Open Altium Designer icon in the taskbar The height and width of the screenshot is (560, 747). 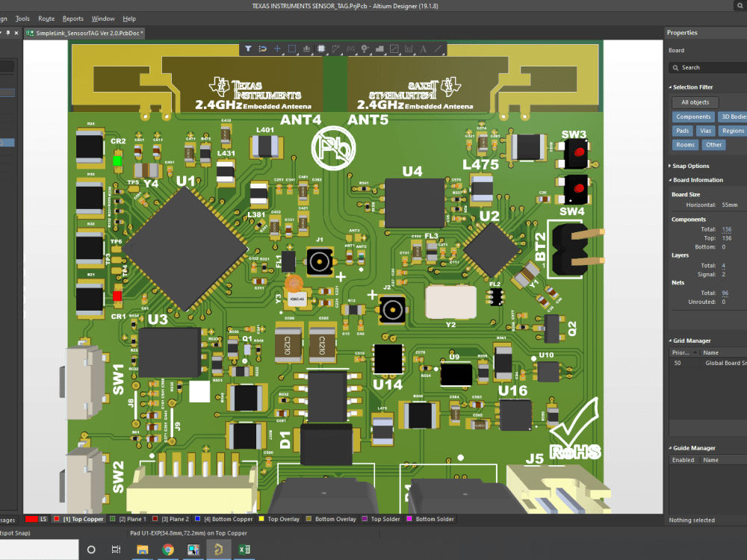tap(219, 550)
